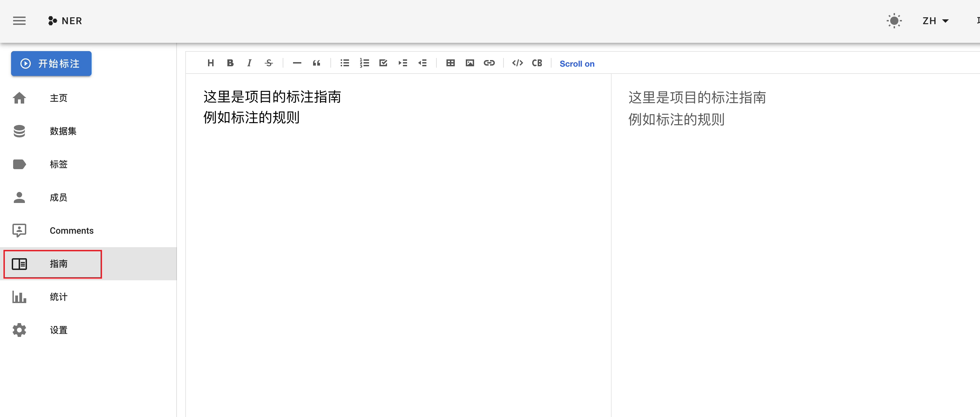The width and height of the screenshot is (980, 417).
Task: Apply italic formatting
Action: tap(249, 63)
